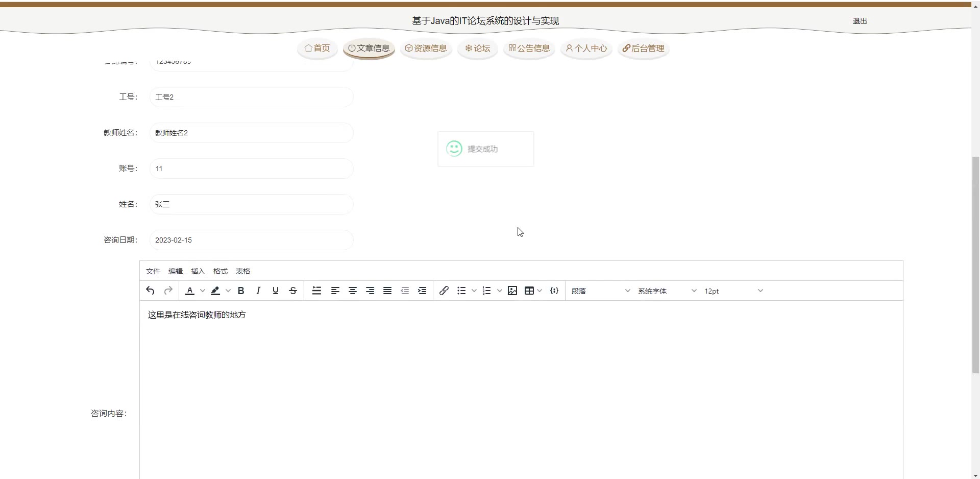This screenshot has height=479, width=980.
Task: Insert code sample with braces icon
Action: (554, 291)
